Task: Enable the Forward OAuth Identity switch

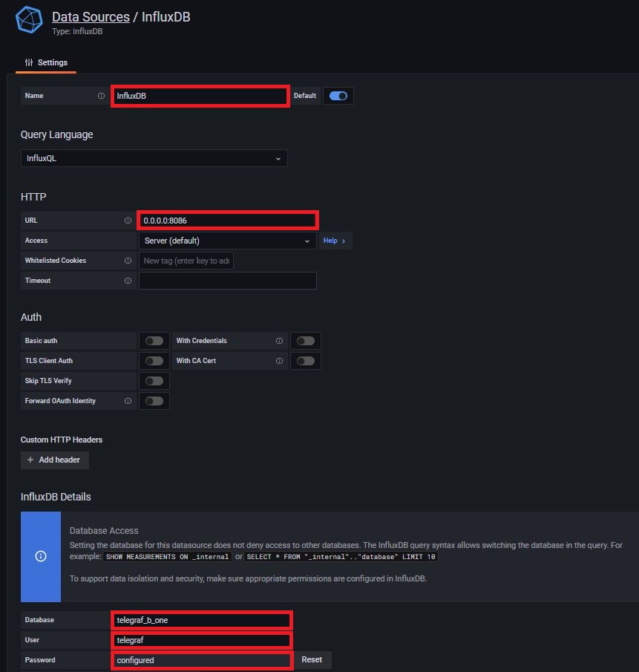Action: tap(154, 401)
